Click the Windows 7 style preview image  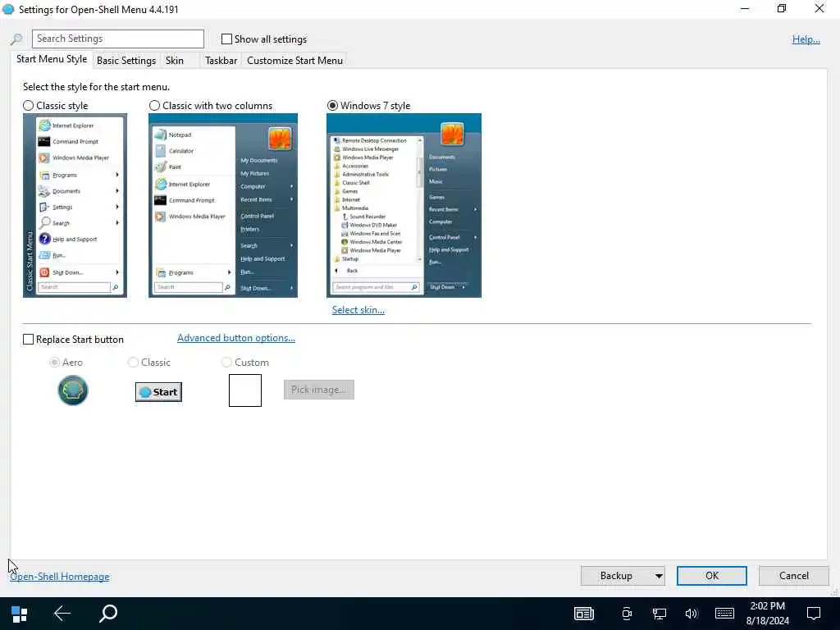coord(404,205)
